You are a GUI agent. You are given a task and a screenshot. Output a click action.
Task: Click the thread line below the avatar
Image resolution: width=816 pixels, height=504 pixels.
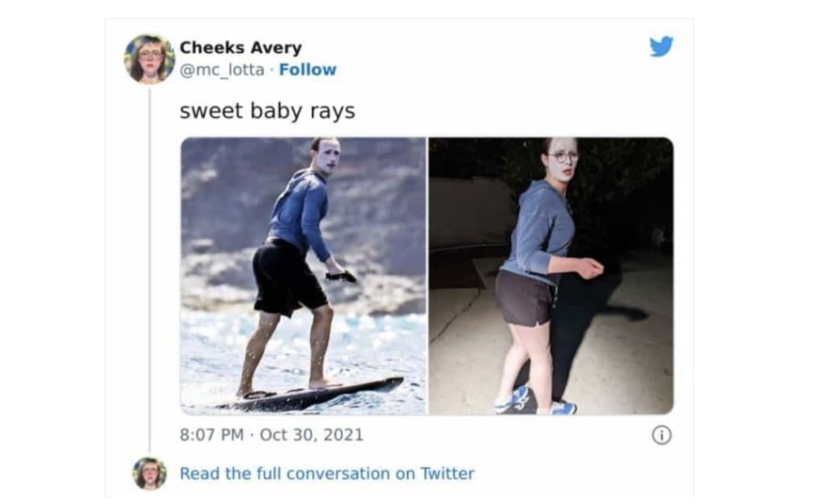coord(150,269)
